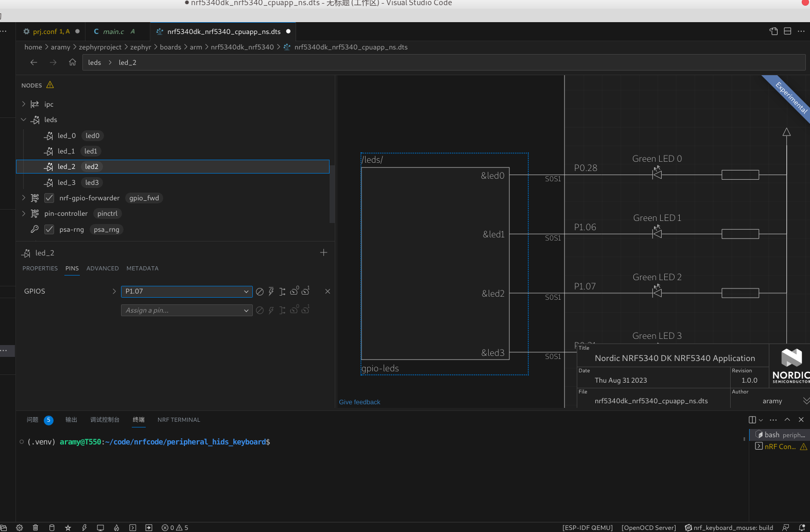Click the forward navigation arrow

pyautogui.click(x=53, y=62)
